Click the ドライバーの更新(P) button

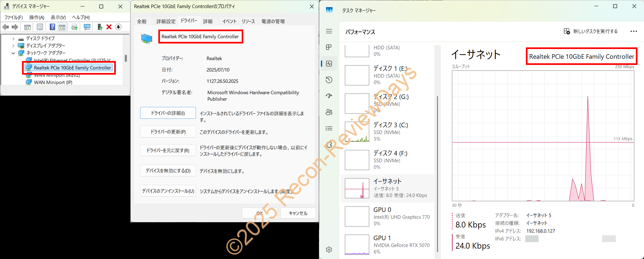tap(168, 132)
